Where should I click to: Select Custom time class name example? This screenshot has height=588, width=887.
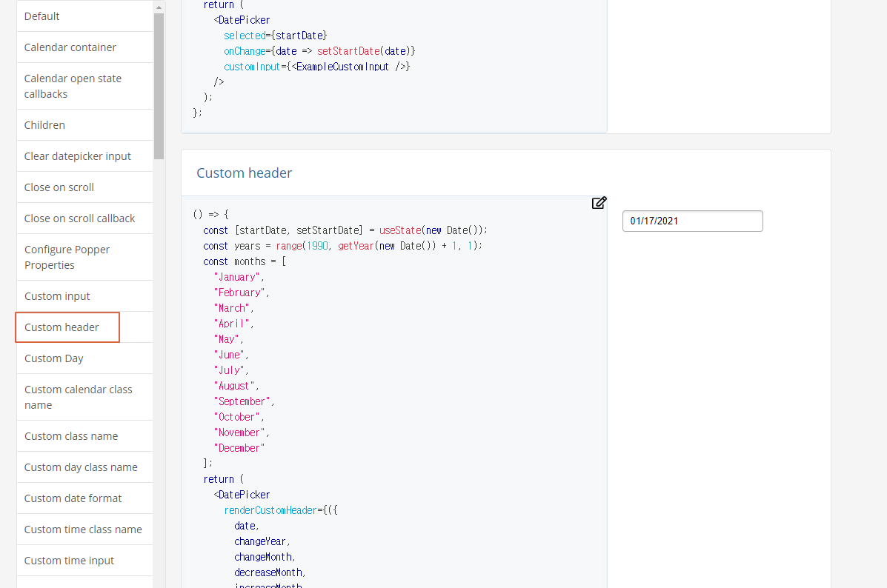pos(83,529)
